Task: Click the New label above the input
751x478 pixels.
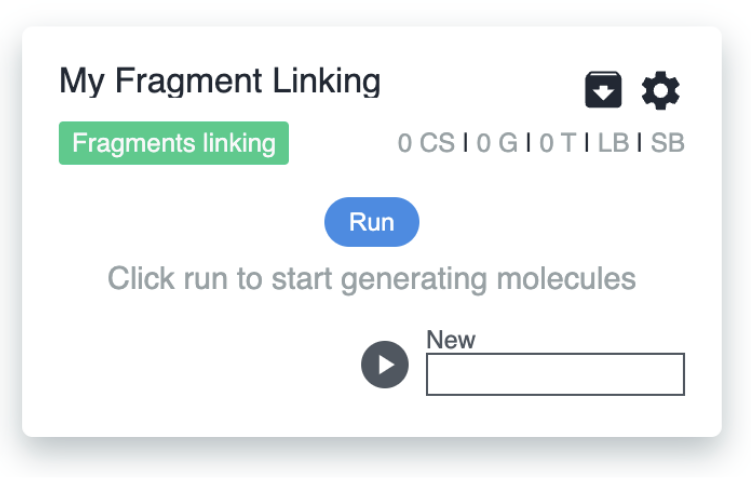Action: coord(451,340)
